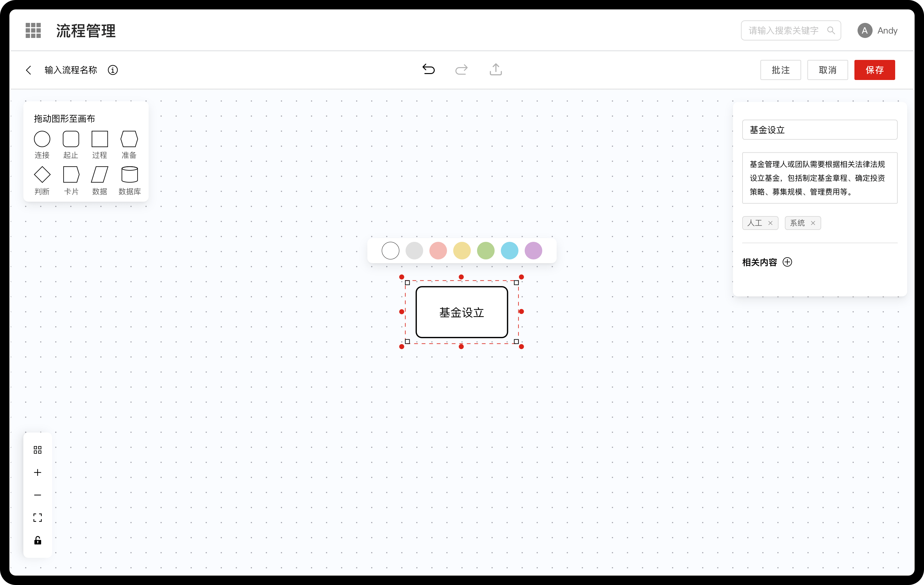Viewport: 924px width, 585px height.
Task: Remove the 人工 tag
Action: click(x=770, y=223)
